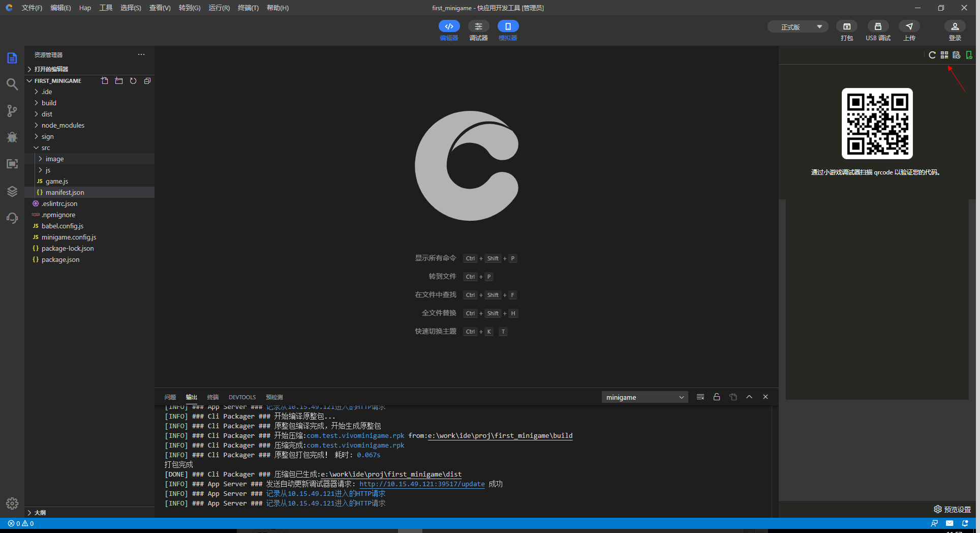Start USB 调试 debugging
The image size is (980, 533).
pos(878,31)
